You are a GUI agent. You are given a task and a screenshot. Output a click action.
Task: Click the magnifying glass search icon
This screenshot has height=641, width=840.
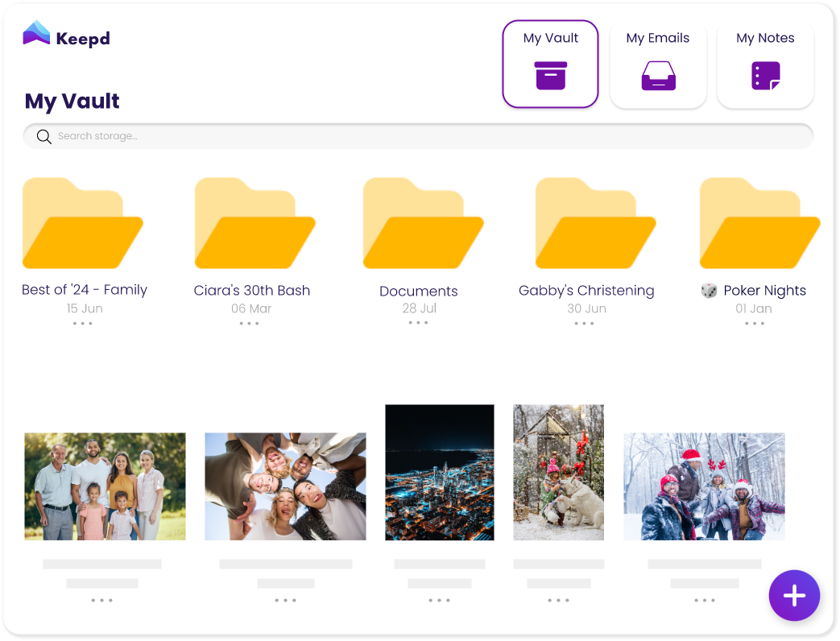pos(44,137)
